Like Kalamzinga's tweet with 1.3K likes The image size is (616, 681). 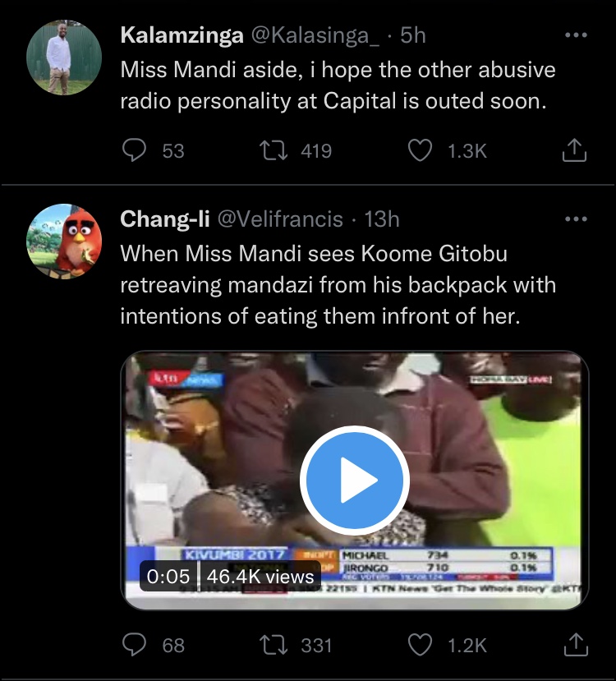420,150
